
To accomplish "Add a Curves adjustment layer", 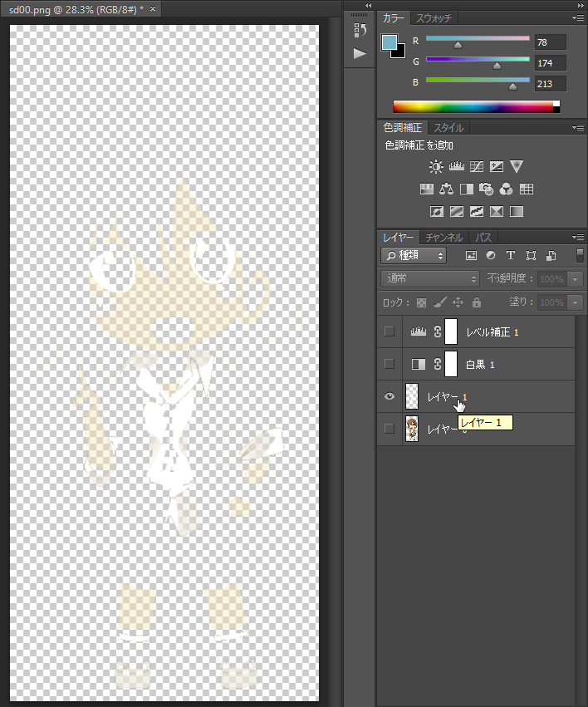I will point(477,166).
